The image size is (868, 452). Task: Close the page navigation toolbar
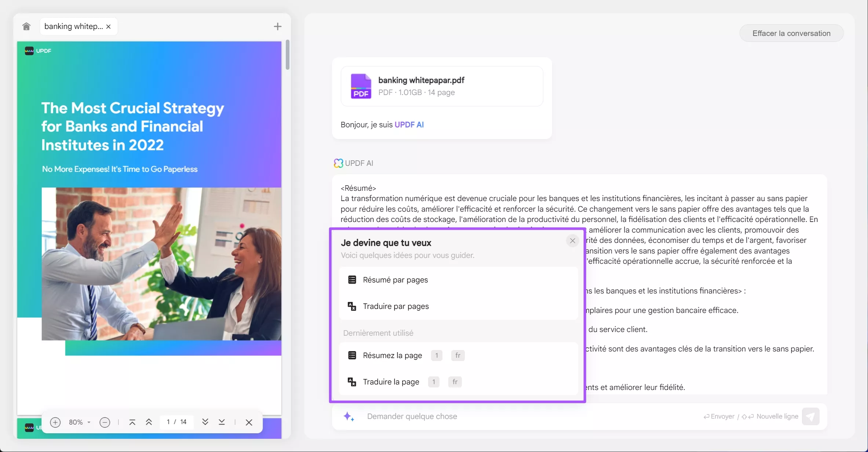249,422
